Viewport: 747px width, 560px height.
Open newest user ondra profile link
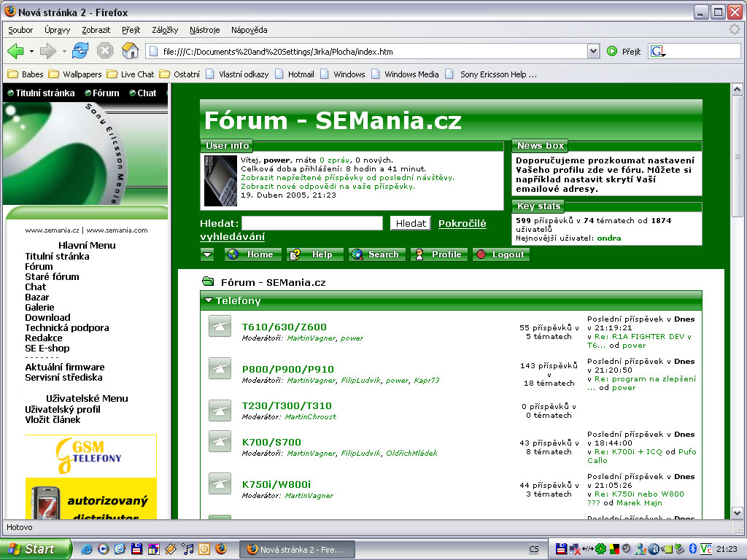click(609, 238)
